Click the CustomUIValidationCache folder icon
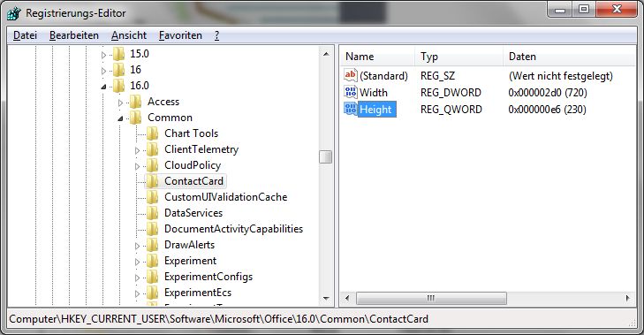The width and height of the screenshot is (644, 335). (x=152, y=197)
